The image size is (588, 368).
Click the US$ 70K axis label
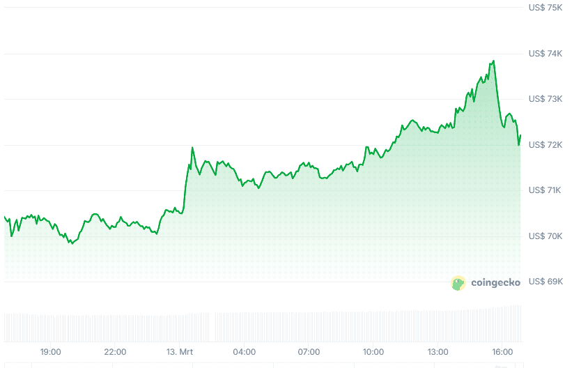[x=545, y=236]
